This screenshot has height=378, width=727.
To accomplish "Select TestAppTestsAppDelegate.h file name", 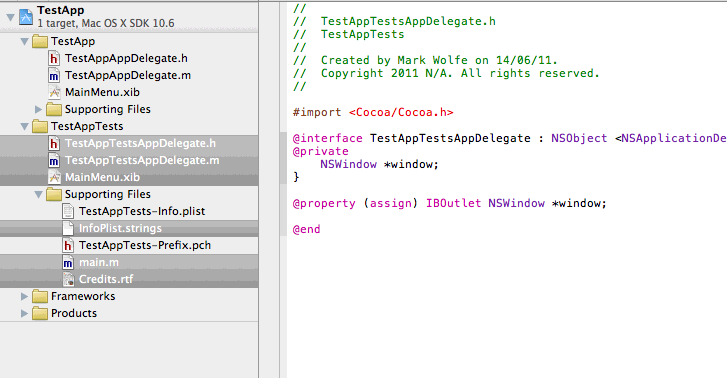I will point(140,143).
